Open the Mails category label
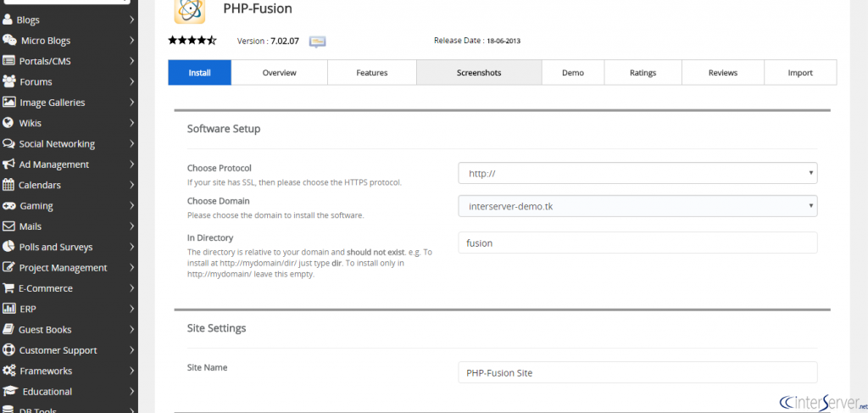This screenshot has width=868, height=413. point(31,226)
